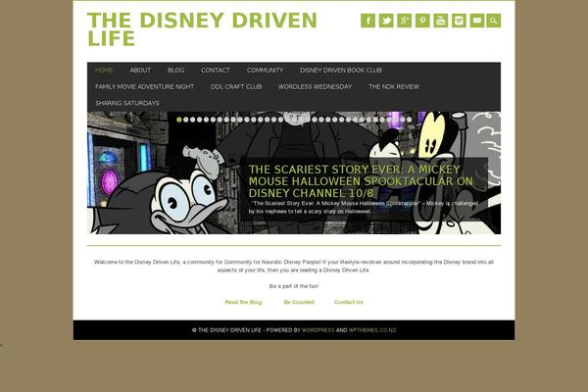Open the WordPress footer link
Screen dimensions: 588x392
click(318, 330)
